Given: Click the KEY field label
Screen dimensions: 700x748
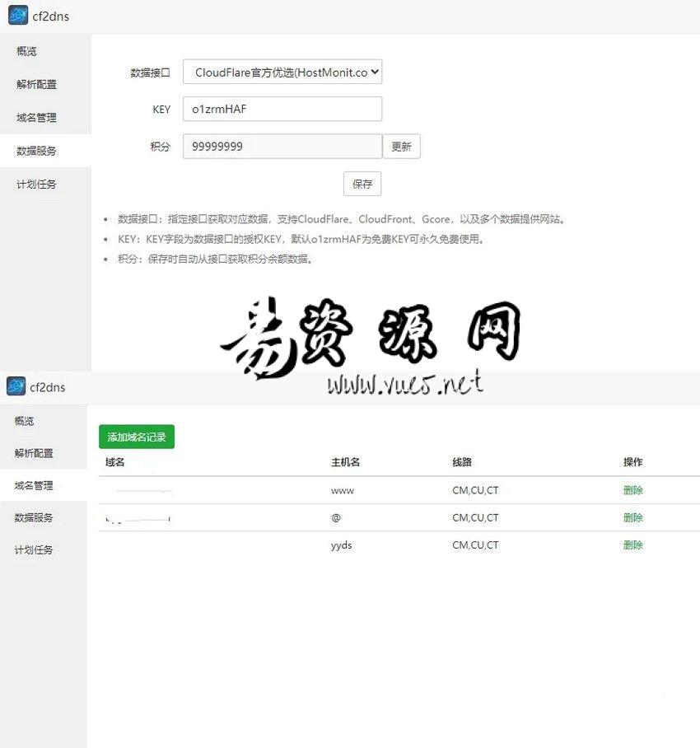Looking at the screenshot, I should [161, 110].
